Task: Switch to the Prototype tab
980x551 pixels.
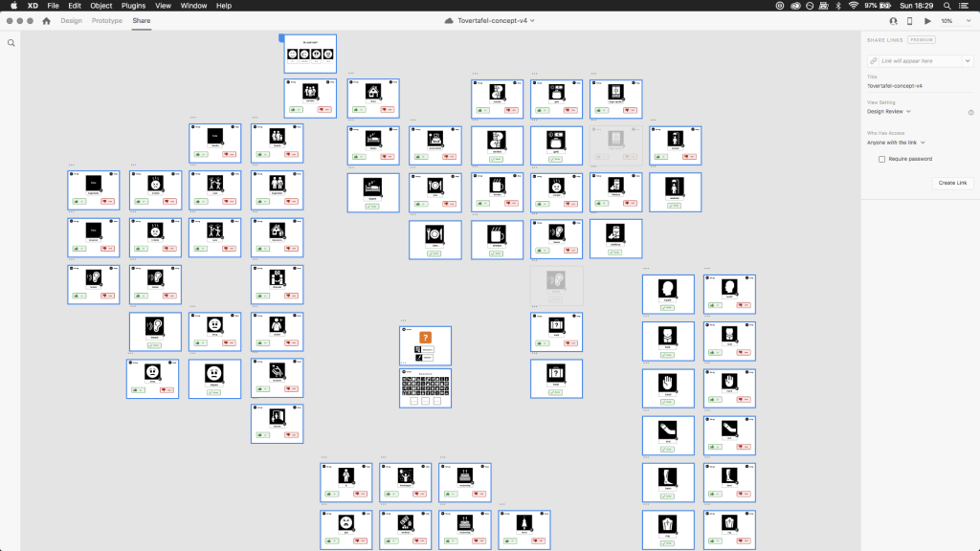Action: (107, 21)
